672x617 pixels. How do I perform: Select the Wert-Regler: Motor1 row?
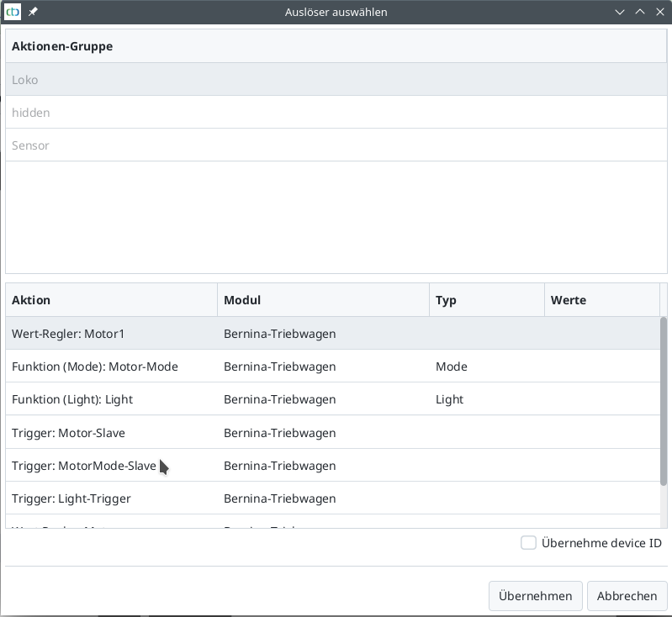point(68,334)
